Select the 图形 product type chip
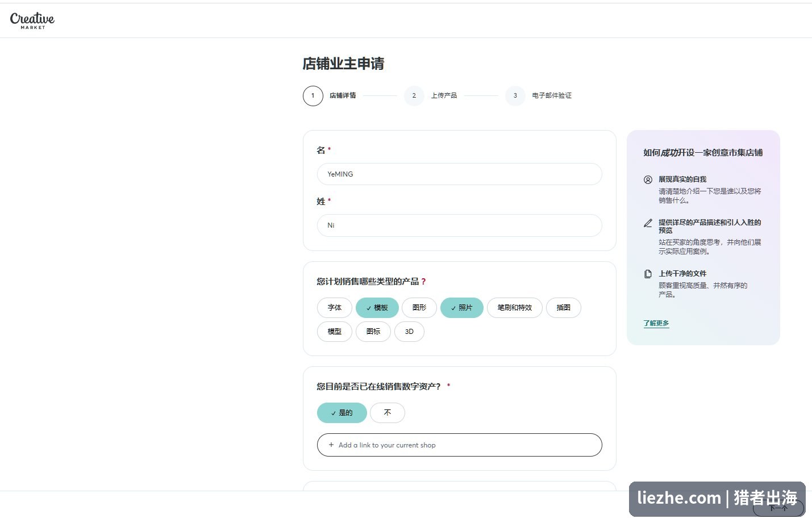812x523 pixels. (419, 308)
